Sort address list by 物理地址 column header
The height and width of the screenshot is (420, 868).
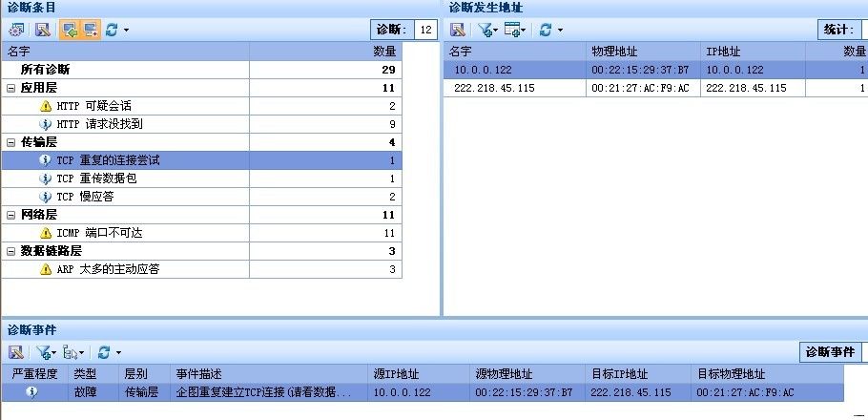tap(643, 52)
